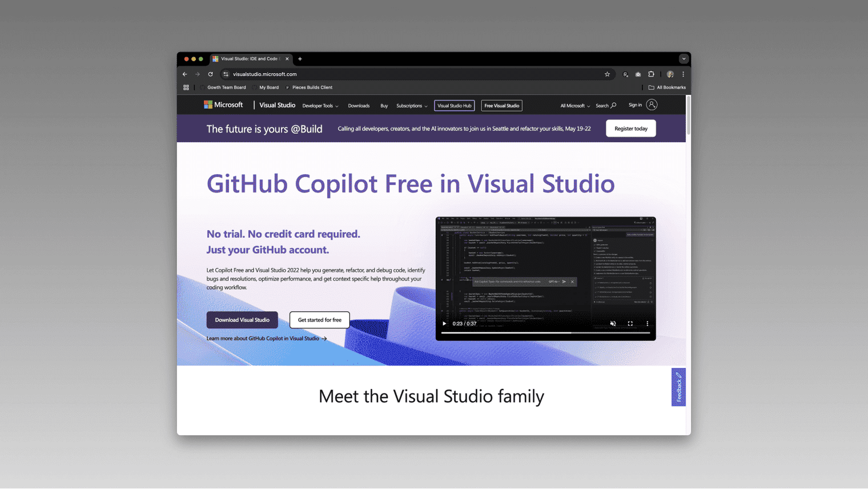This screenshot has height=489, width=868.
Task: Expand the Subscriptions dropdown menu
Action: [x=412, y=106]
